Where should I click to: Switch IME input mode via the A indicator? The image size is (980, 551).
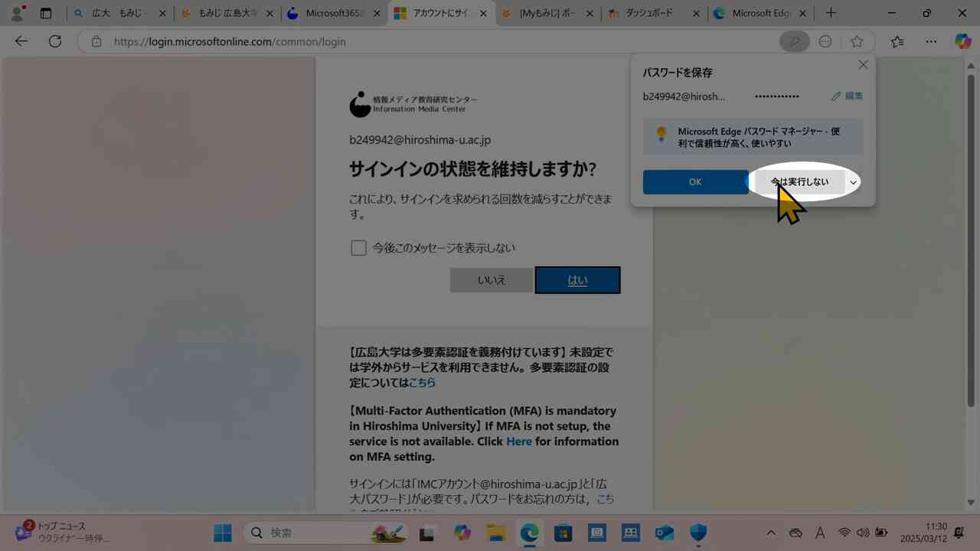(x=820, y=533)
